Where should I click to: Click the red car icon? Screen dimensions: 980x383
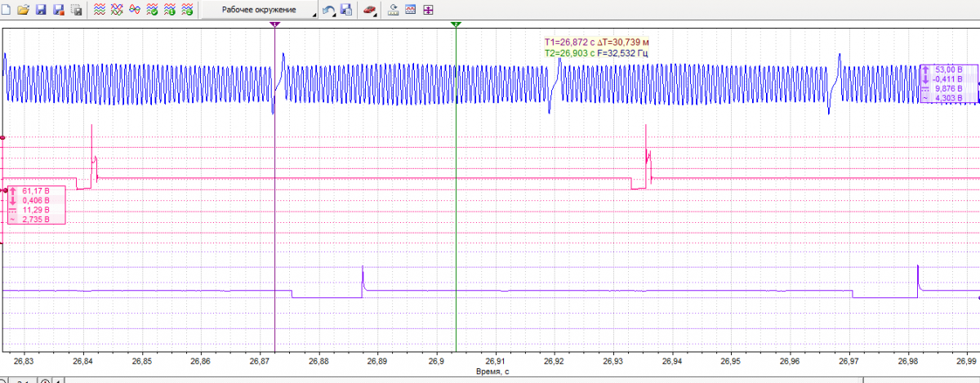coord(370,11)
